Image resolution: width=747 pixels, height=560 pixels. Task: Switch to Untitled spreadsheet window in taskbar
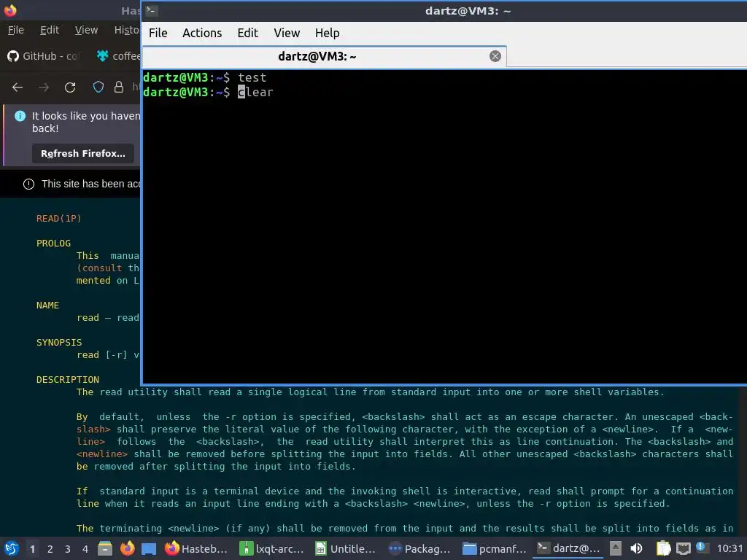[345, 548]
